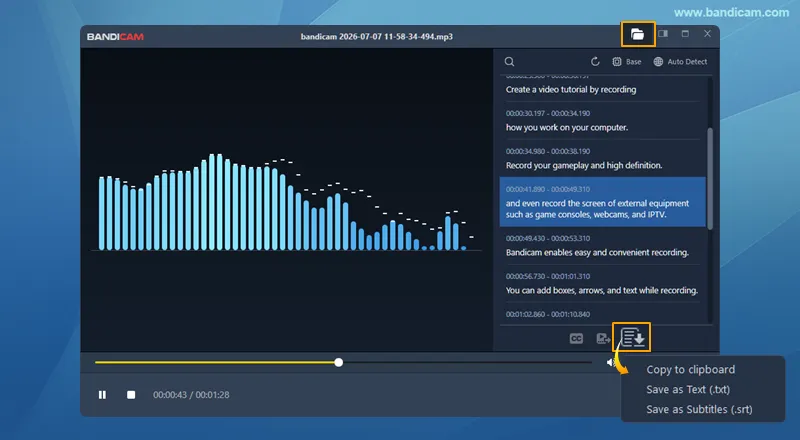Image resolution: width=800 pixels, height=440 pixels.
Task: Select line "You can add boxes, arrows, and text"
Action: pos(602,290)
